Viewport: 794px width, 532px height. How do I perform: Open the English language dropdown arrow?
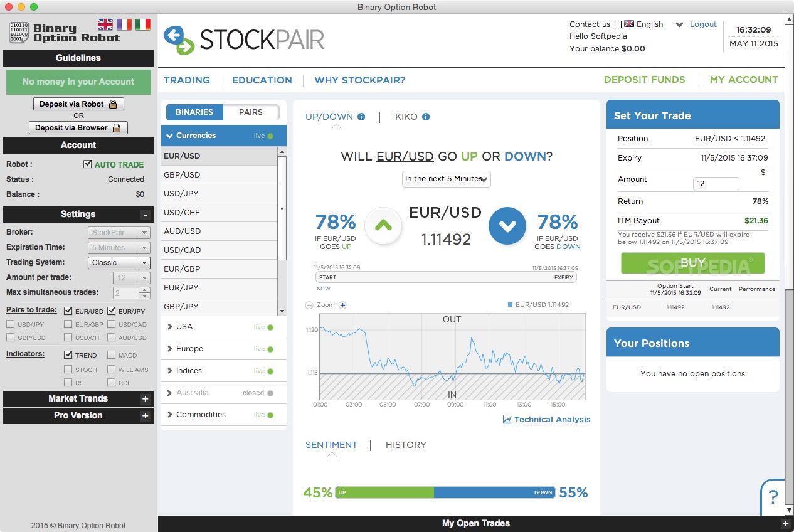pos(679,24)
